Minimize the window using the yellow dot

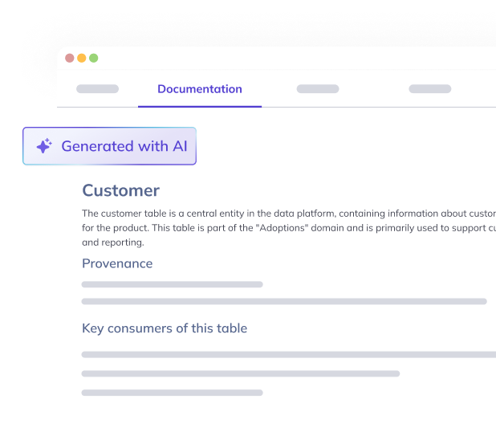pyautogui.click(x=82, y=58)
